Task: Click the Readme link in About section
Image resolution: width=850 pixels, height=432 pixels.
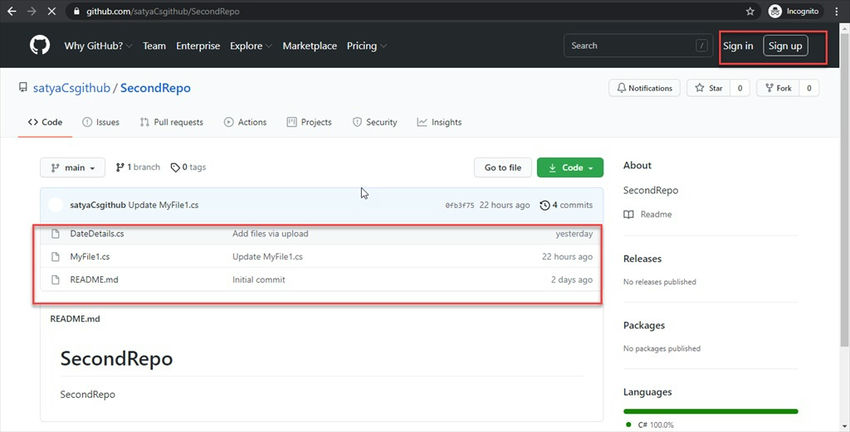Action: [x=656, y=214]
